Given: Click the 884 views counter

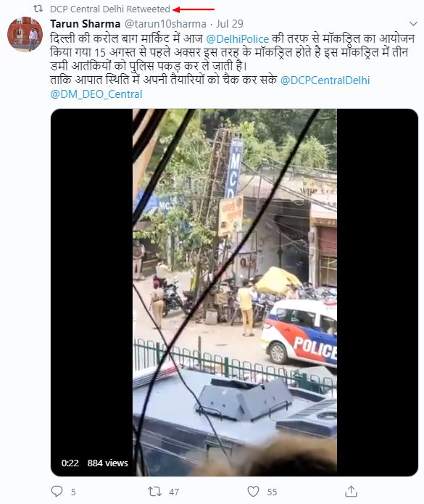Looking at the screenshot, I should point(107,463).
